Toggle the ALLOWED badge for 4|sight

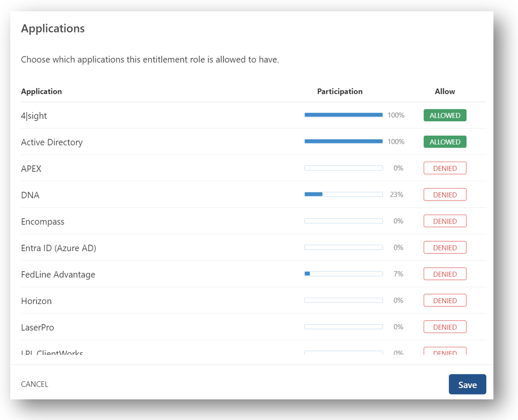(x=445, y=115)
